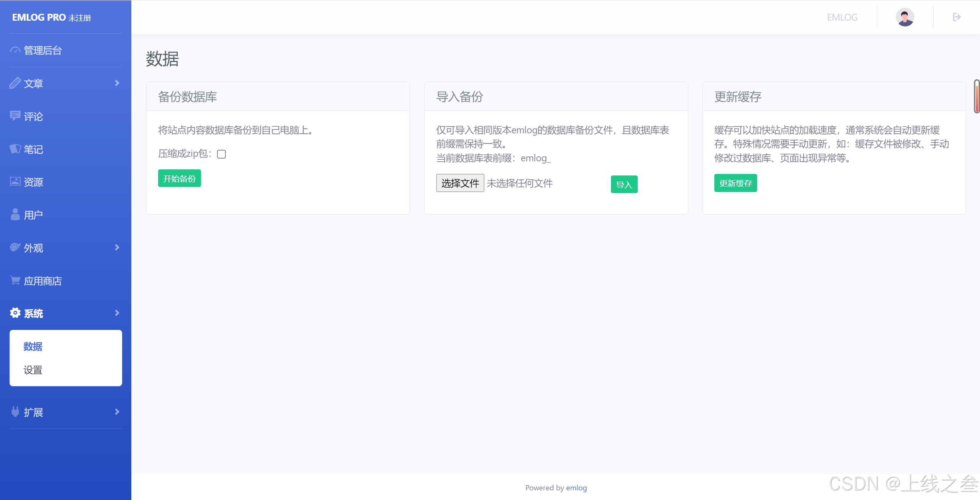This screenshot has height=500, width=980.
Task: Click the dashboard gauge icon beside 管理后台
Action: [15, 50]
